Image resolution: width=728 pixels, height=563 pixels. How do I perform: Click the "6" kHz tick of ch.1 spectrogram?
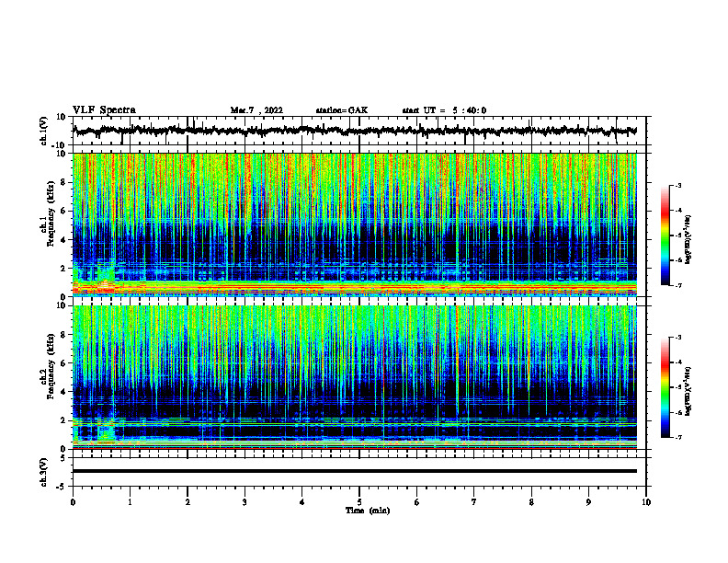pos(64,211)
